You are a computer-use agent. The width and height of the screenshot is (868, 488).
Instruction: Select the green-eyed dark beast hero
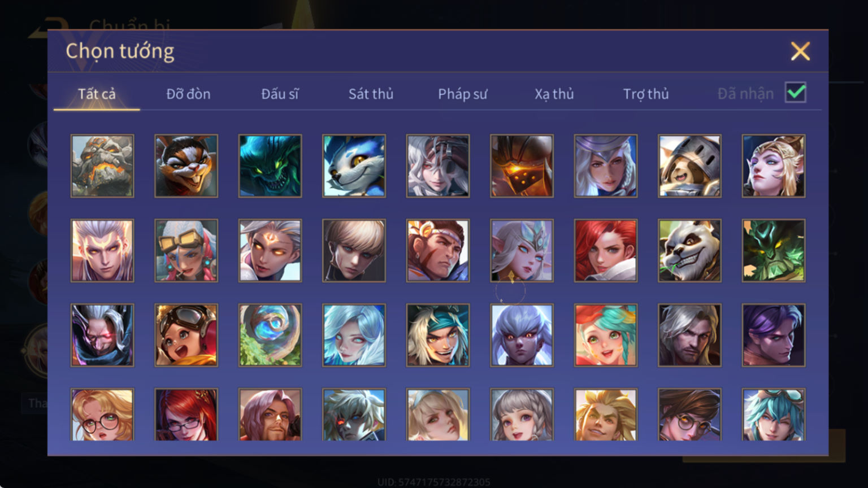pos(270,166)
